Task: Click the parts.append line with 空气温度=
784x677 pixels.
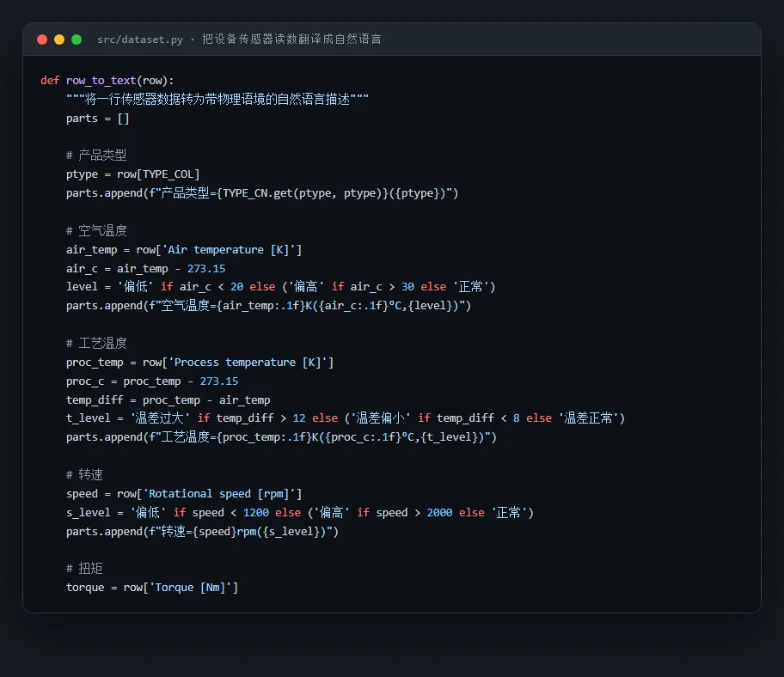Action: [x=268, y=306]
